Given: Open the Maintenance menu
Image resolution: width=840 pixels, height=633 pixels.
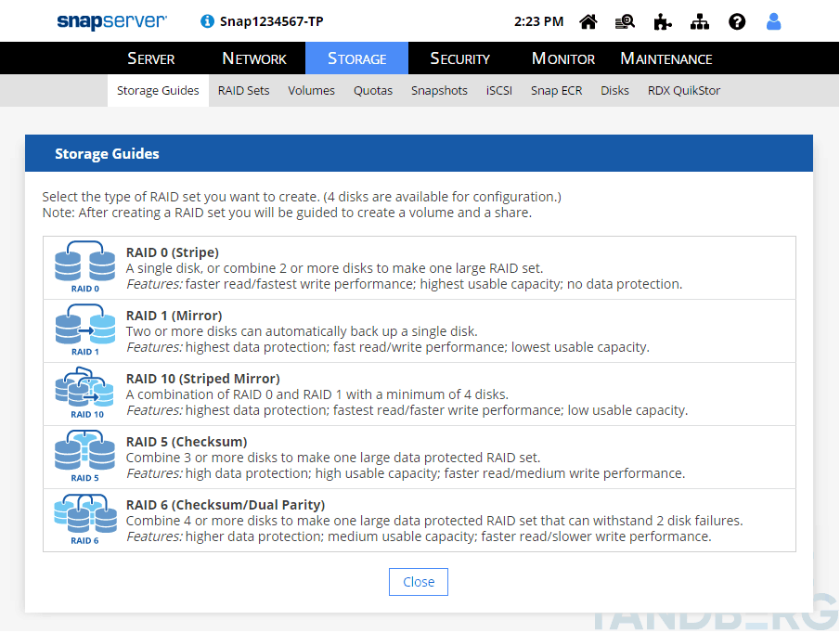Looking at the screenshot, I should pos(666,58).
